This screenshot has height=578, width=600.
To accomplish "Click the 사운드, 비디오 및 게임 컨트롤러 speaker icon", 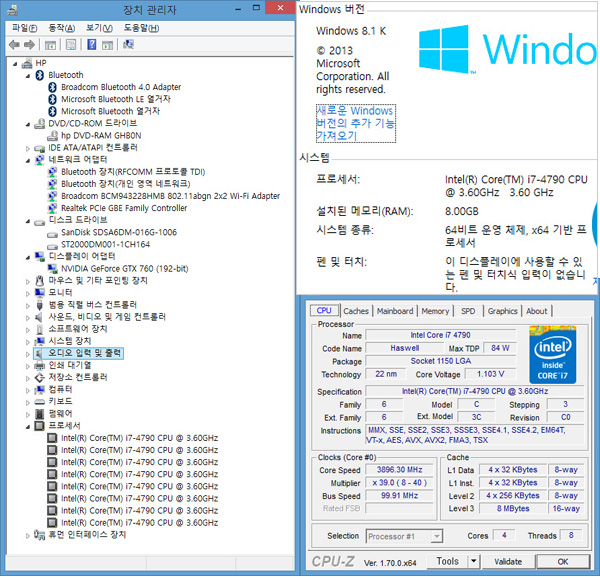I will (39, 317).
